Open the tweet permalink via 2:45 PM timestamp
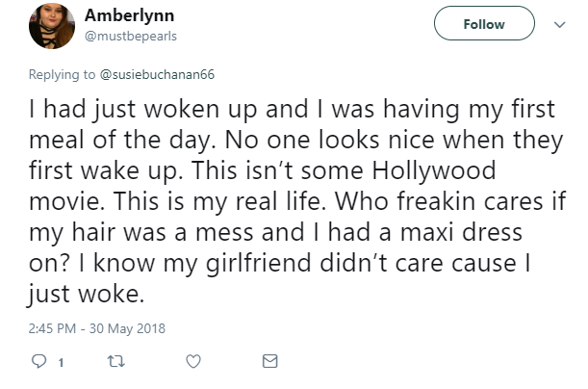The height and width of the screenshot is (389, 588). click(52, 328)
